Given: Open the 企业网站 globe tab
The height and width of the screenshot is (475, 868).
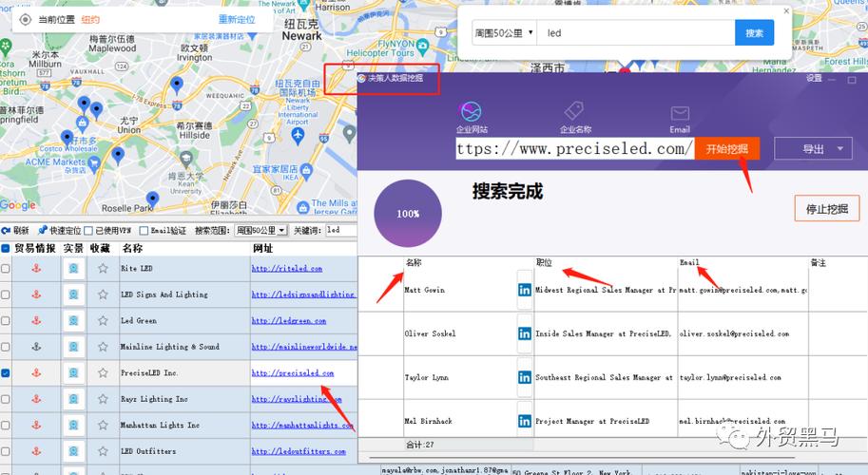Looking at the screenshot, I should [472, 118].
